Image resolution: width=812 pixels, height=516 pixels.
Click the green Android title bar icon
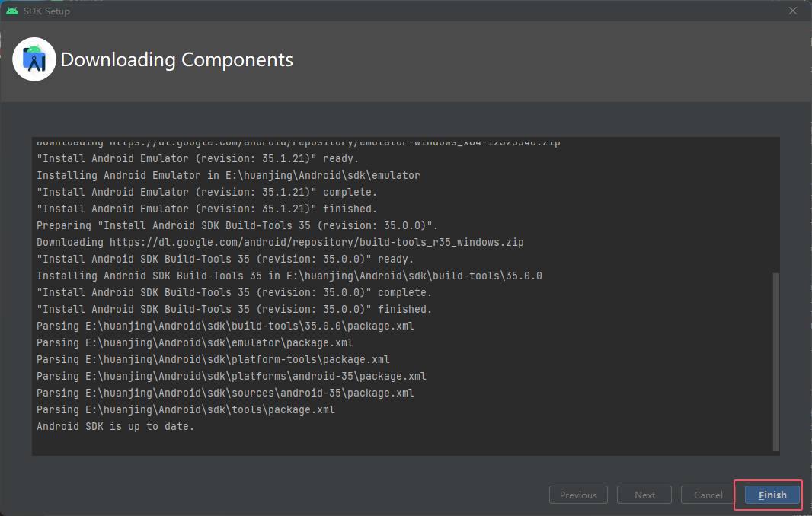pos(12,11)
